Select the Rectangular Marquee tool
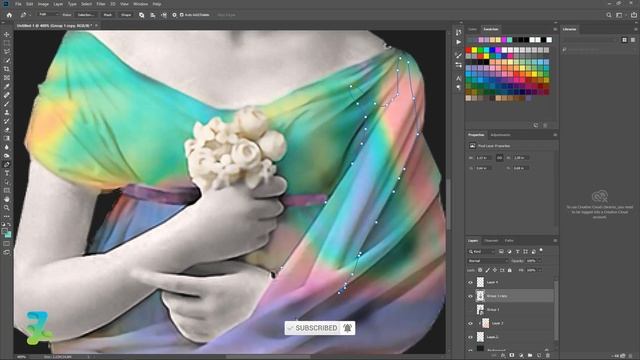 pos(7,43)
